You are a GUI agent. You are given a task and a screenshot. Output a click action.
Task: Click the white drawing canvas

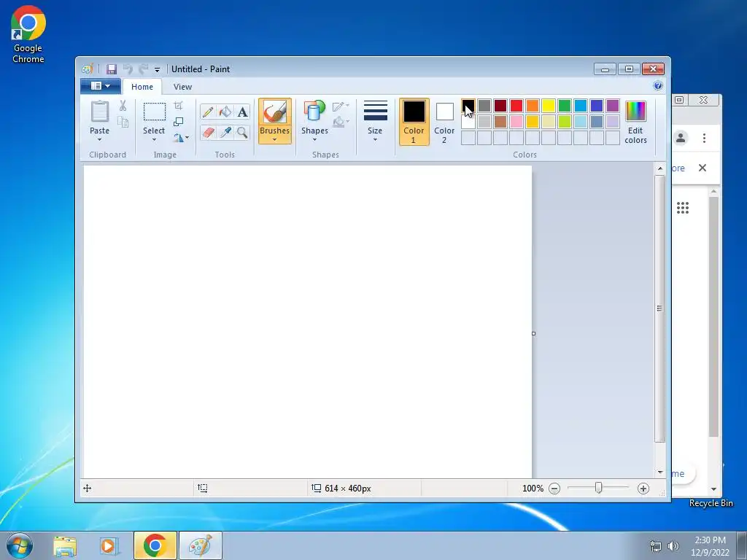tap(308, 322)
